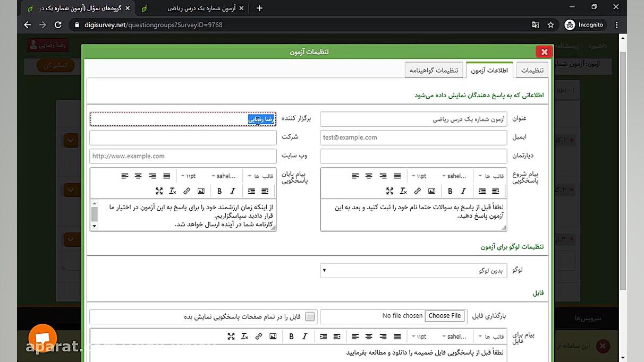Clear formatting in start message editor
This screenshot has width=644, height=362.
pyautogui.click(x=403, y=191)
